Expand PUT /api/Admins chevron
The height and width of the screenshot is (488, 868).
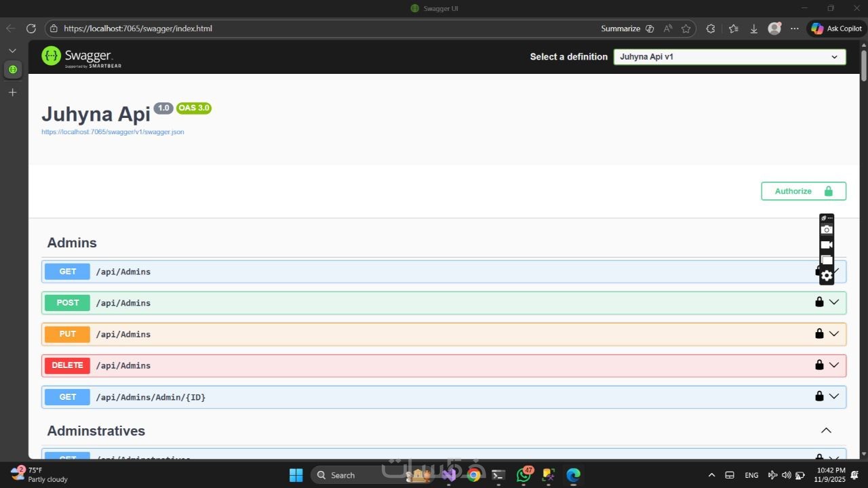click(x=834, y=333)
